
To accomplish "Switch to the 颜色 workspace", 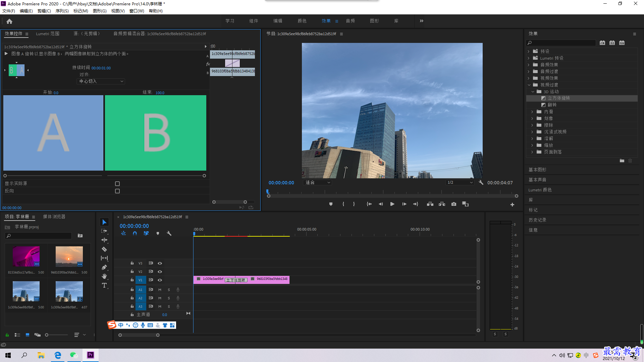I will 302,21.
